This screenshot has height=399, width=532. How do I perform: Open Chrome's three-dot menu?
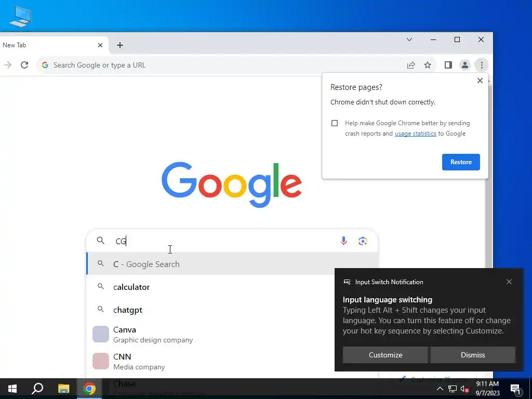(482, 65)
